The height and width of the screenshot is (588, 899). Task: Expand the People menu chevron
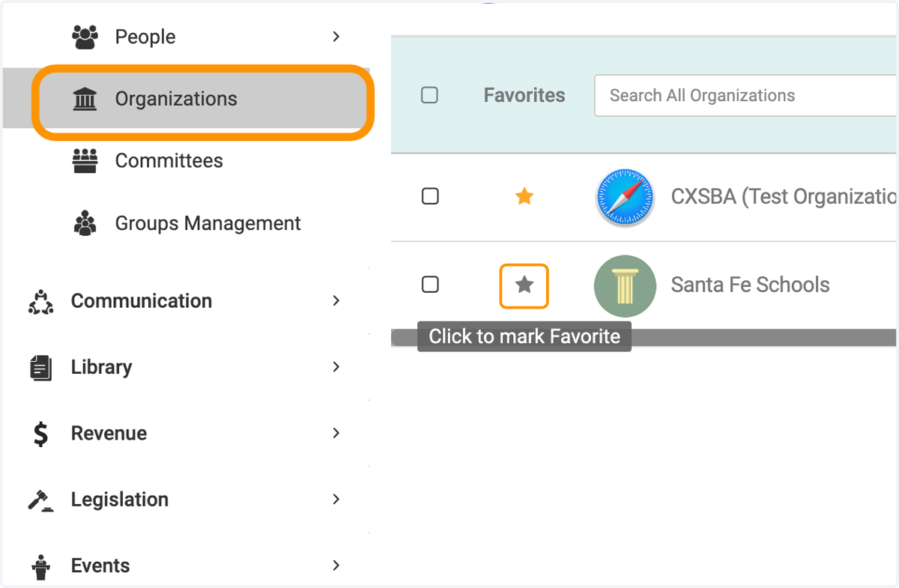[x=336, y=36]
